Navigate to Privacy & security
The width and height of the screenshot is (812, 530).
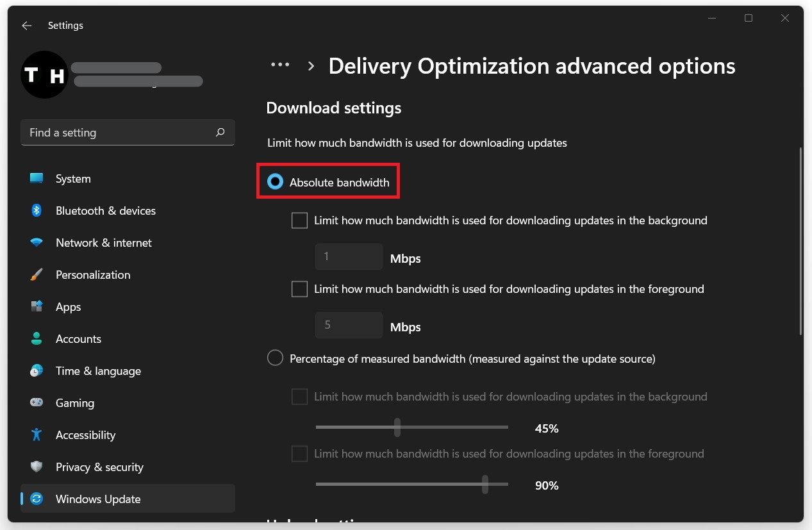(128, 467)
